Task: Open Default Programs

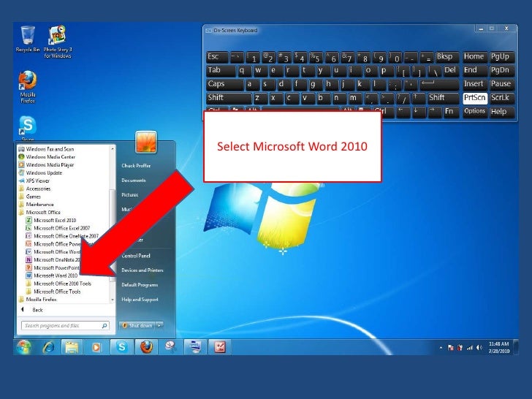Action: [x=140, y=285]
